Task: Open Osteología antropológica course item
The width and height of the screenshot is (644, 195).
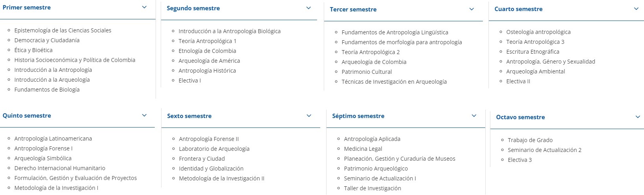Action: click(538, 32)
